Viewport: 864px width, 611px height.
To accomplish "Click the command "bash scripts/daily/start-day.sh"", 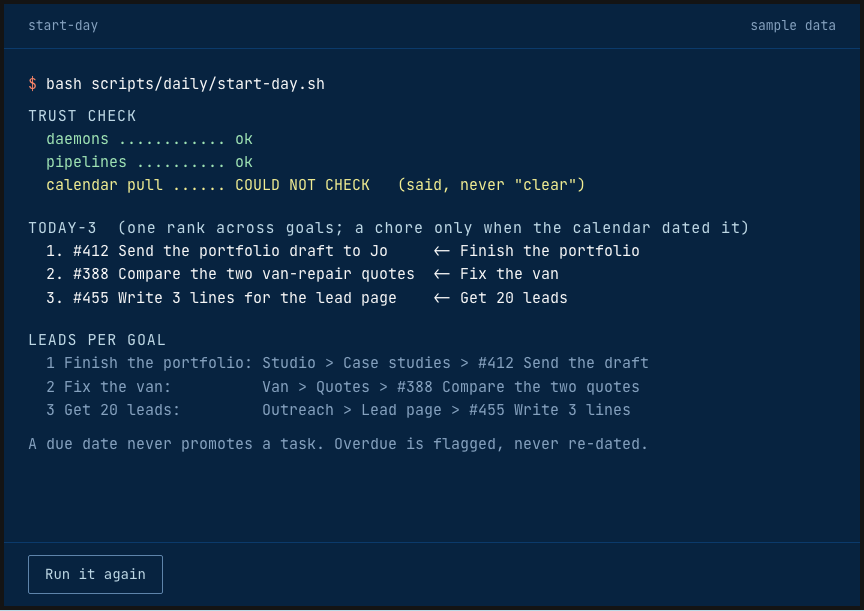I will tap(185, 84).
